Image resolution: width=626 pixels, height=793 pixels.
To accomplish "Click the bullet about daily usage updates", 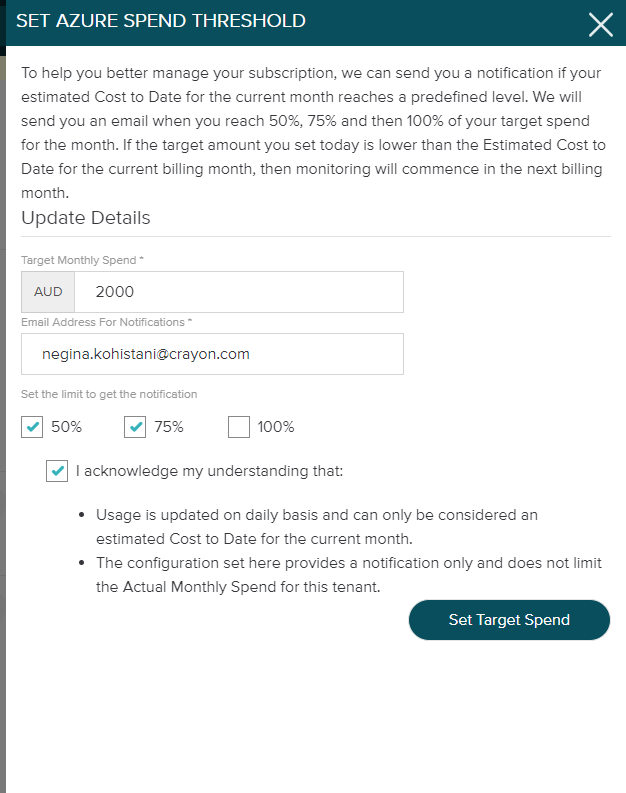I will 317,525.
